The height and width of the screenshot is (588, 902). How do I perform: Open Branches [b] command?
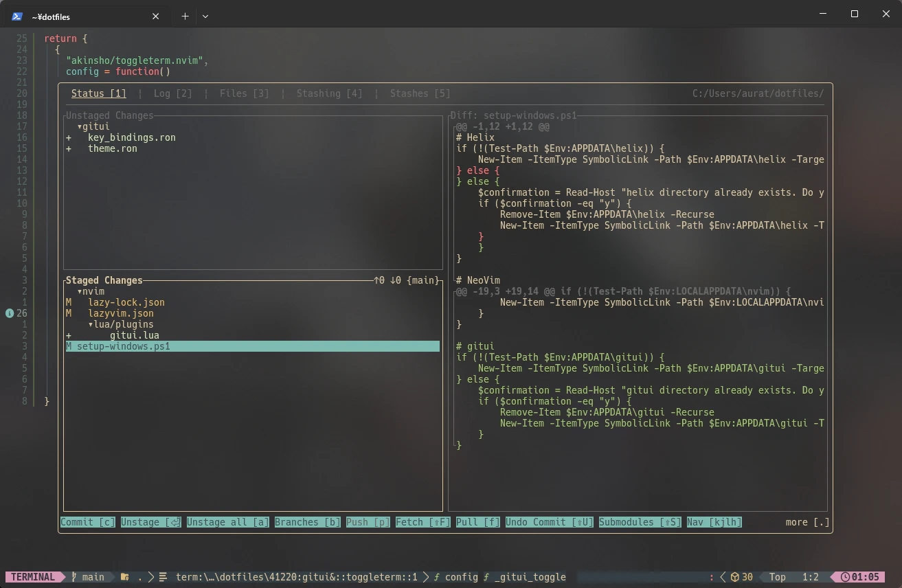coord(308,522)
